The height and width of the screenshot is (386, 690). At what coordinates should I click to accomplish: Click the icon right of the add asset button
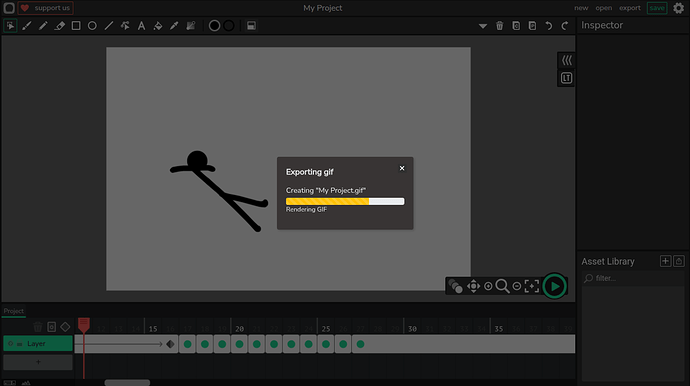click(x=679, y=261)
